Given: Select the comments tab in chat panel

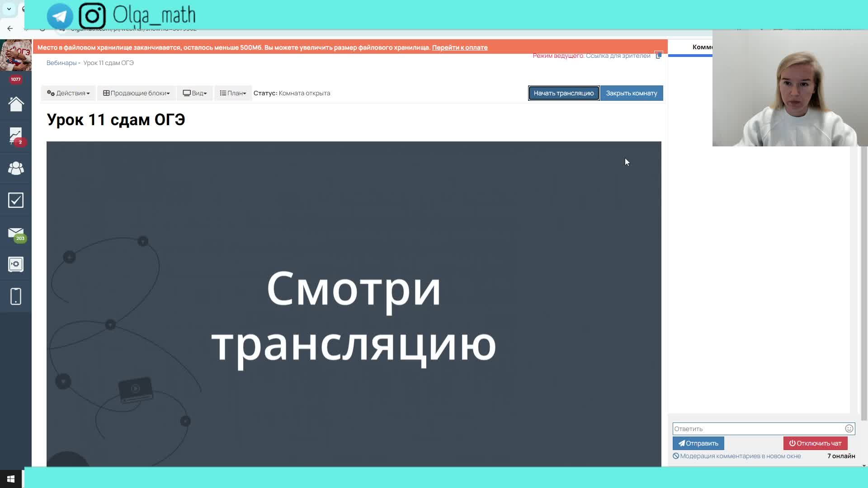Looking at the screenshot, I should (702, 47).
